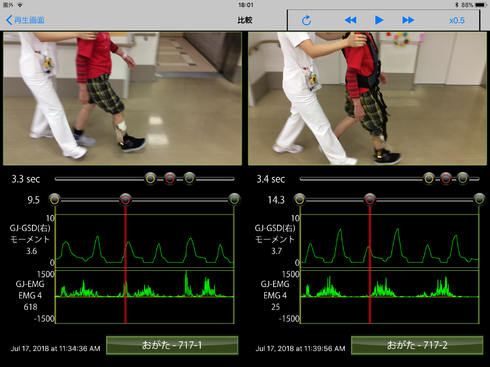Click green end handle on left 9.5 range
Image resolution: width=490 pixels, height=367 pixels.
[x=234, y=200]
